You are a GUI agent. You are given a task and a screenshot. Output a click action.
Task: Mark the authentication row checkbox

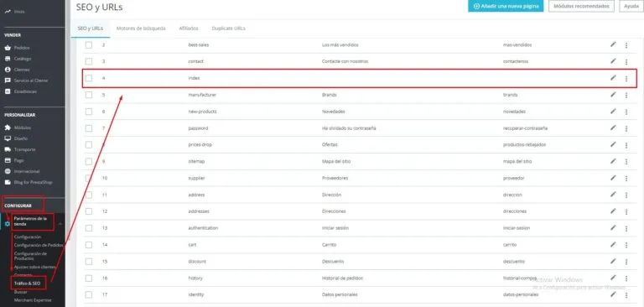point(89,228)
